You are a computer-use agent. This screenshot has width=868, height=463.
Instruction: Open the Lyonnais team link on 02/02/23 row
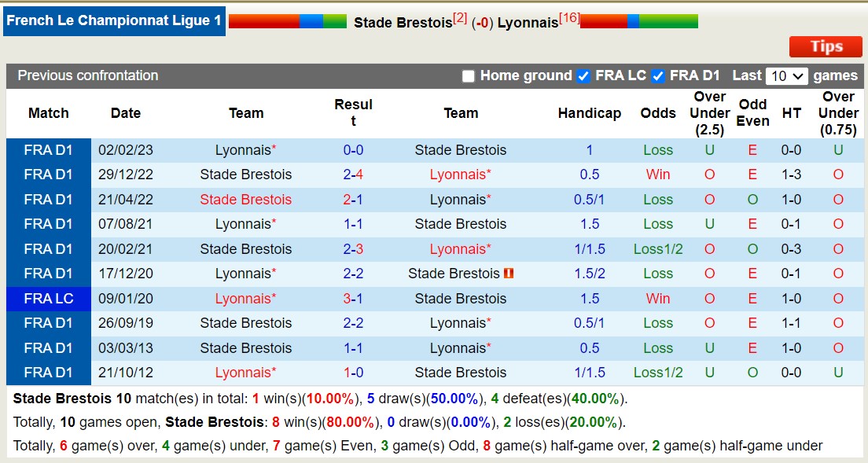pyautogui.click(x=245, y=149)
